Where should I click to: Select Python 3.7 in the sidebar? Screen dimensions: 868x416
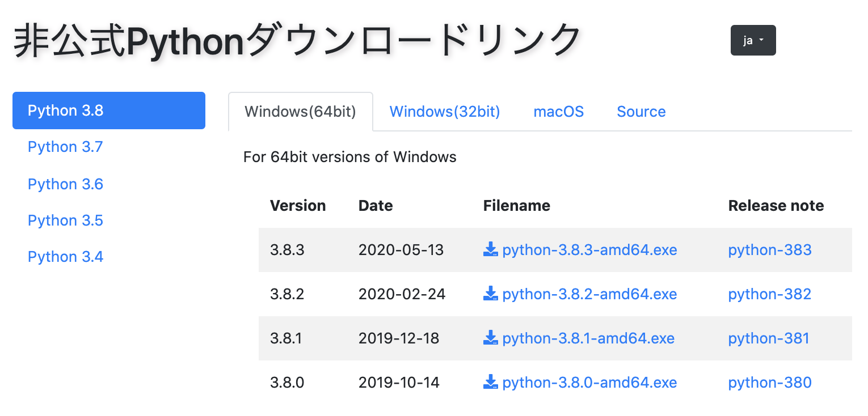tap(65, 147)
